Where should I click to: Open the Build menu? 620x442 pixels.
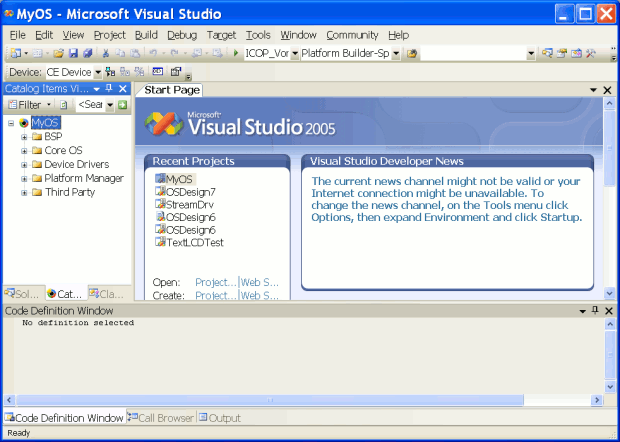tap(146, 35)
